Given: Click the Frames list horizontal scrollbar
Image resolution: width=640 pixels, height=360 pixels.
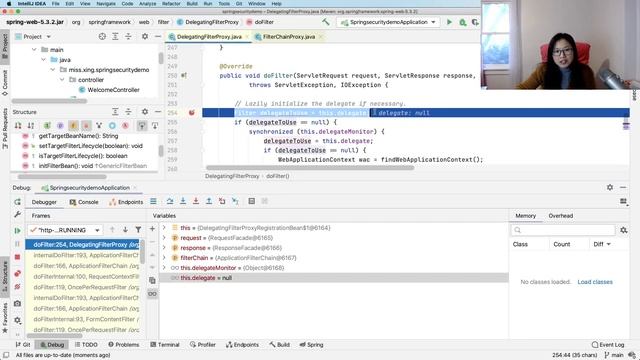Looking at the screenshot, I should coord(55,336).
